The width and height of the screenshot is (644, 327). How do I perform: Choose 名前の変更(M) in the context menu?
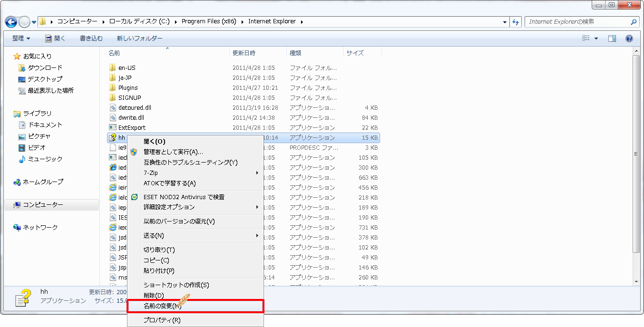[195, 306]
